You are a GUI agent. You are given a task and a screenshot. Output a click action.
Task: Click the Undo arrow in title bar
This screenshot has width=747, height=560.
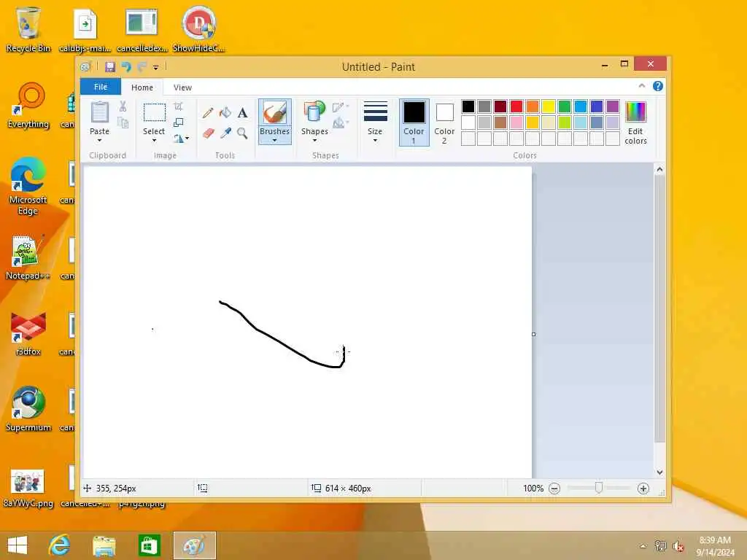pos(126,66)
